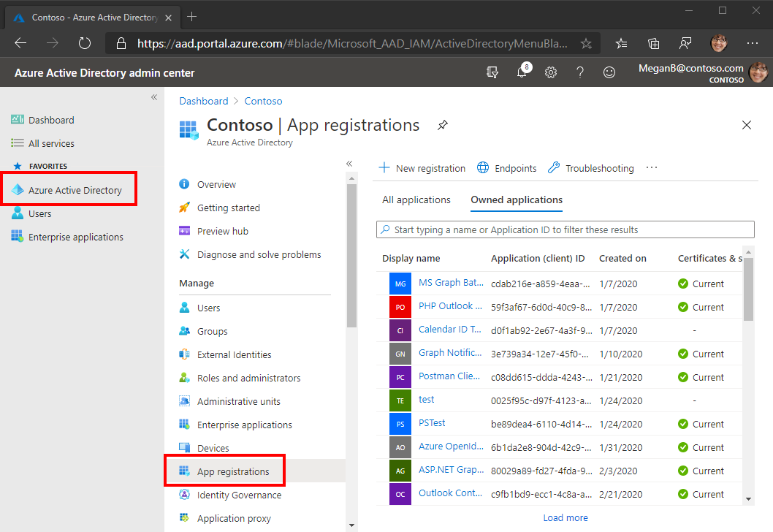Open directory and subscription filter icon
773x532 pixels.
coord(492,72)
